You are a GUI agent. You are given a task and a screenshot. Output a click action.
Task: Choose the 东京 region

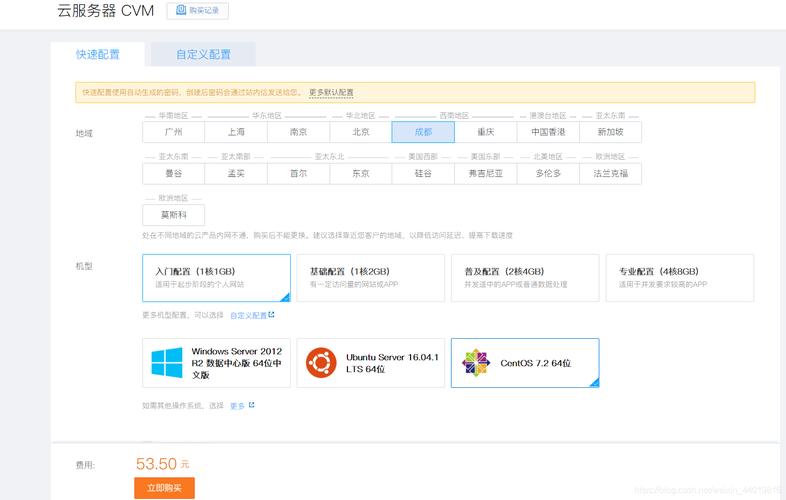pos(361,174)
